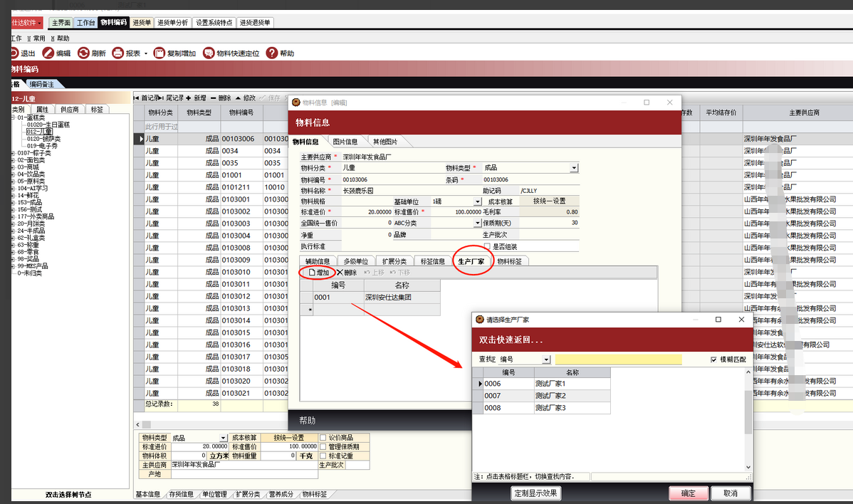853x504 pixels.
Task: Click 上移 move-up in manufacturer toolbar
Action: pos(375,273)
